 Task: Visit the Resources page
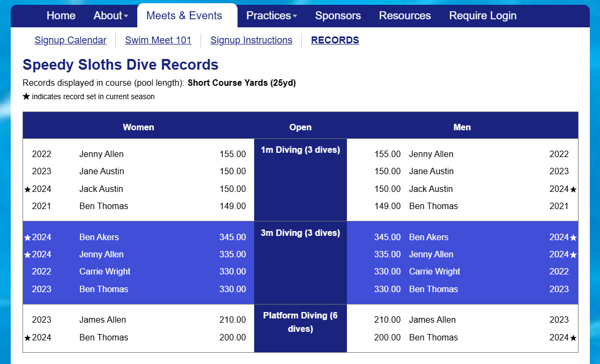[405, 16]
